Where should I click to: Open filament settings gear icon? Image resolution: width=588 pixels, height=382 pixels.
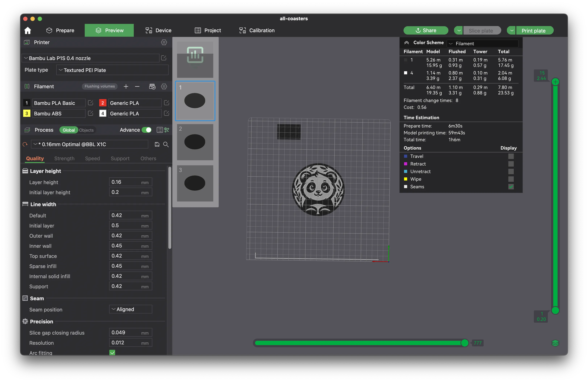click(164, 86)
